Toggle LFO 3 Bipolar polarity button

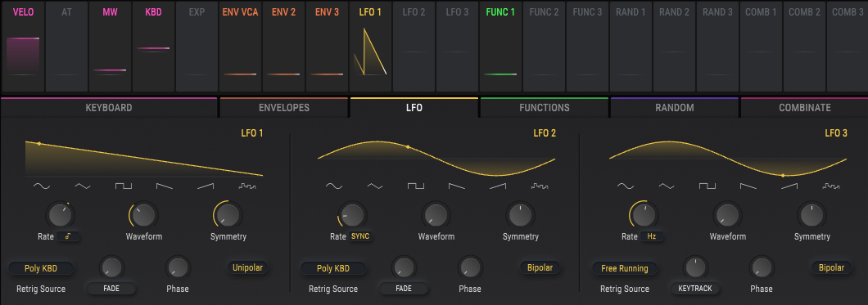[x=831, y=268]
